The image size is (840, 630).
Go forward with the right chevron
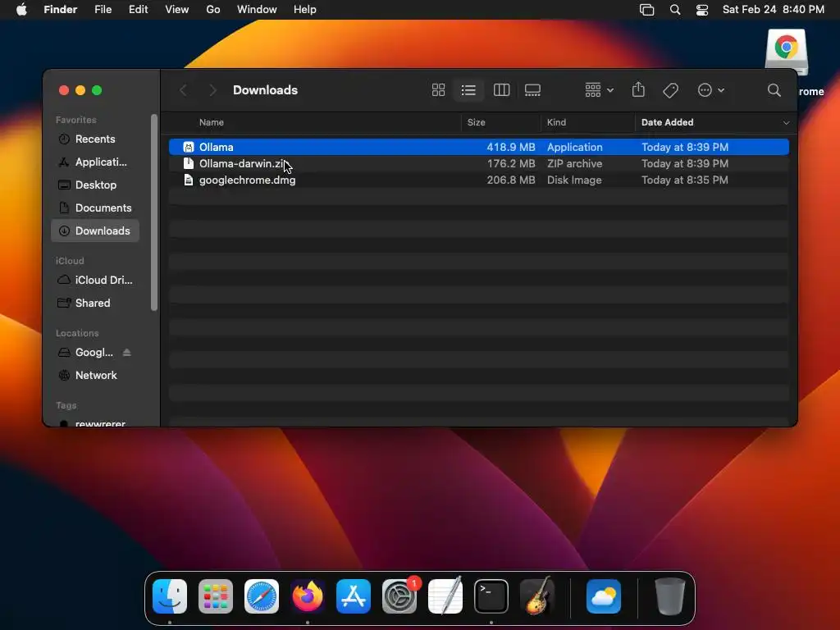coord(212,90)
